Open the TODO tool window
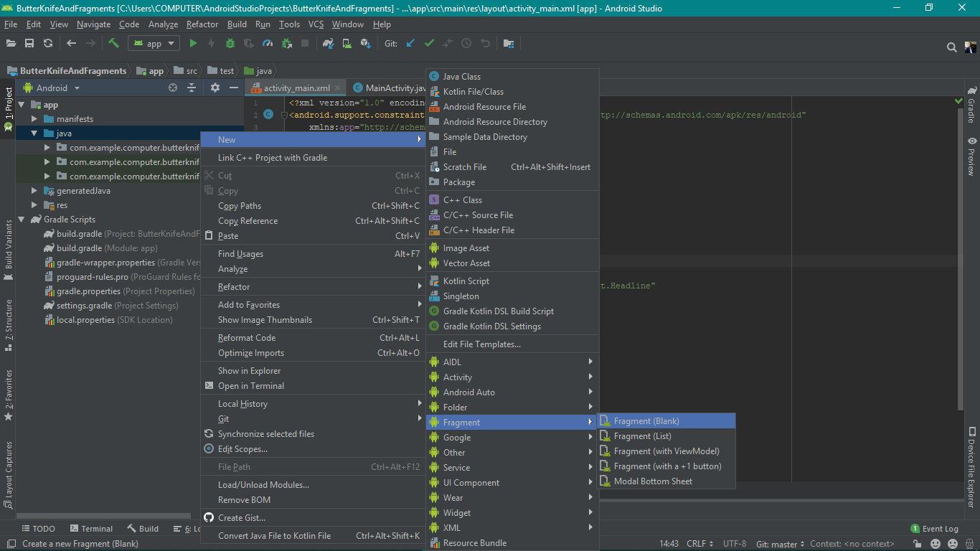This screenshot has width=980, height=551. 37,529
